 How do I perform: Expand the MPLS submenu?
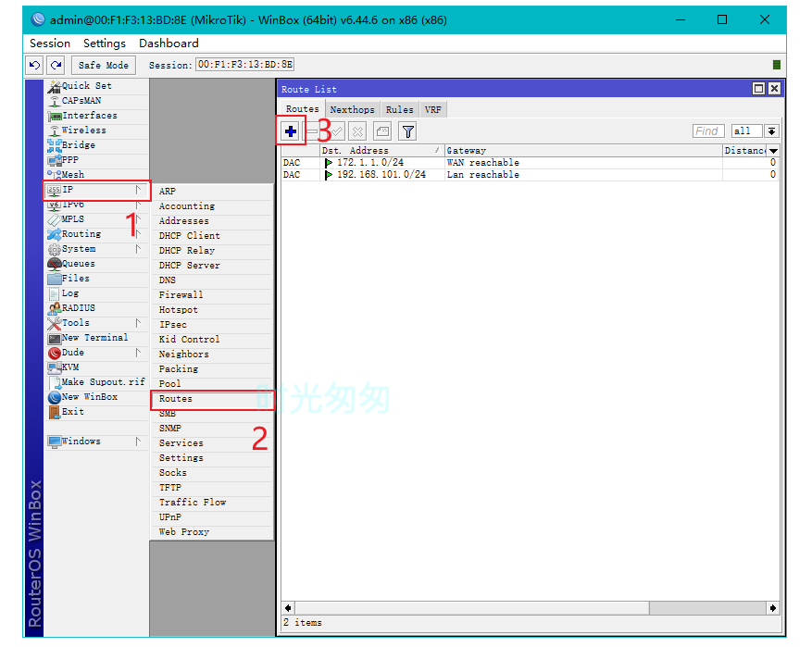(x=96, y=219)
